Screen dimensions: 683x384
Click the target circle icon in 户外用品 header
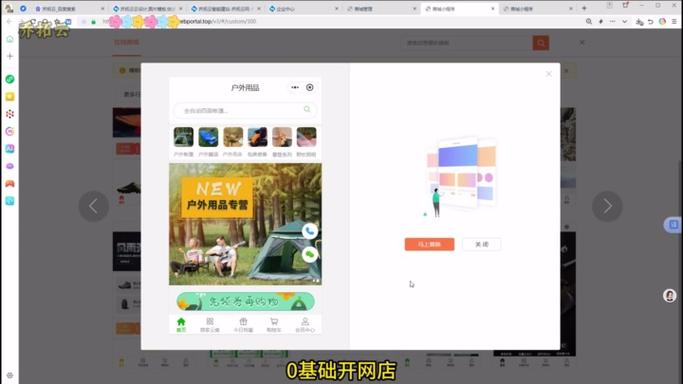310,88
